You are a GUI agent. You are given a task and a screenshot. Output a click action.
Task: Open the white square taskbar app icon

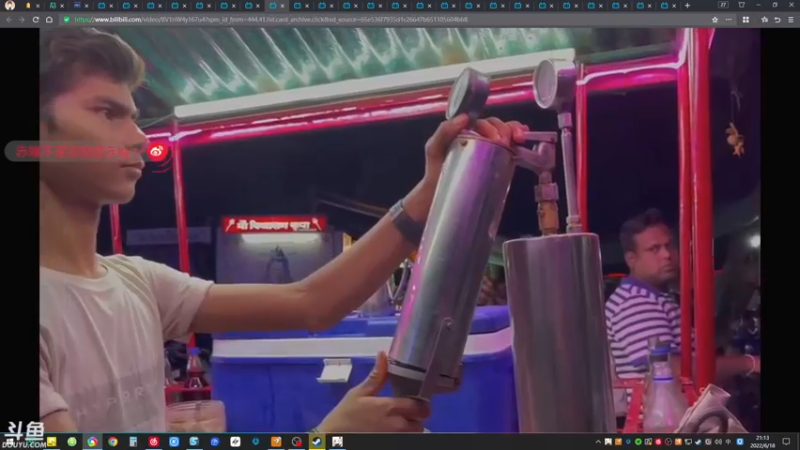pyautogui.click(x=235, y=442)
